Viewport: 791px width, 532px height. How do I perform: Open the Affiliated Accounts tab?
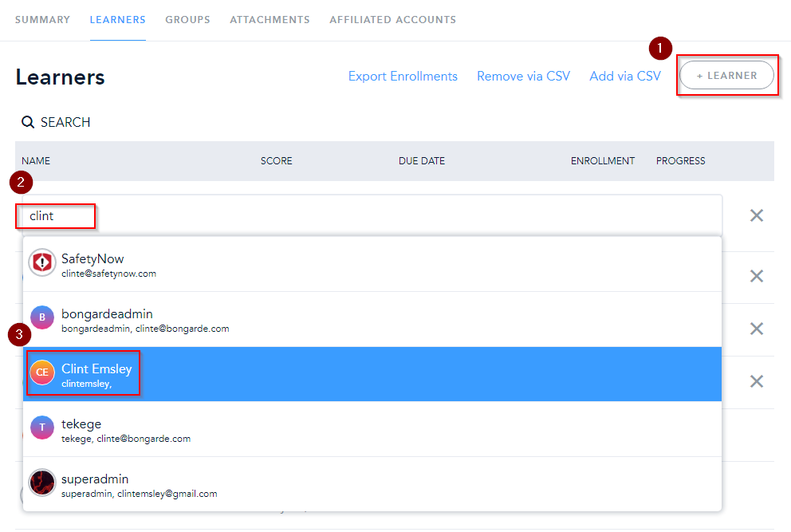click(392, 20)
